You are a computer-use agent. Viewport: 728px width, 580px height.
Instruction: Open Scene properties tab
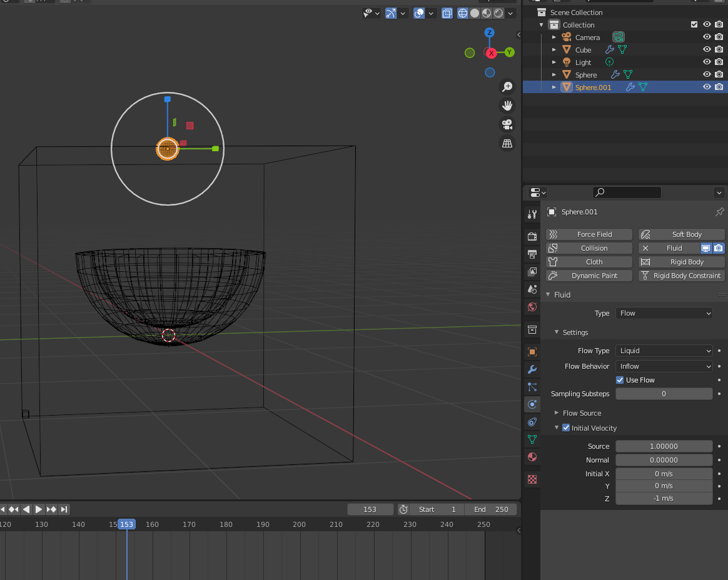click(x=532, y=289)
